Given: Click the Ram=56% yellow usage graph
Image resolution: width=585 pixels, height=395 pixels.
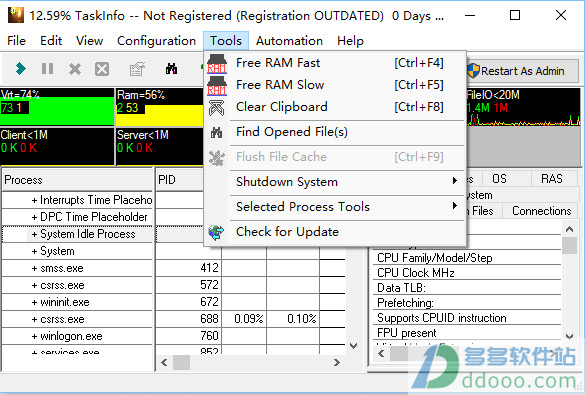Looking at the screenshot, I should (159, 107).
